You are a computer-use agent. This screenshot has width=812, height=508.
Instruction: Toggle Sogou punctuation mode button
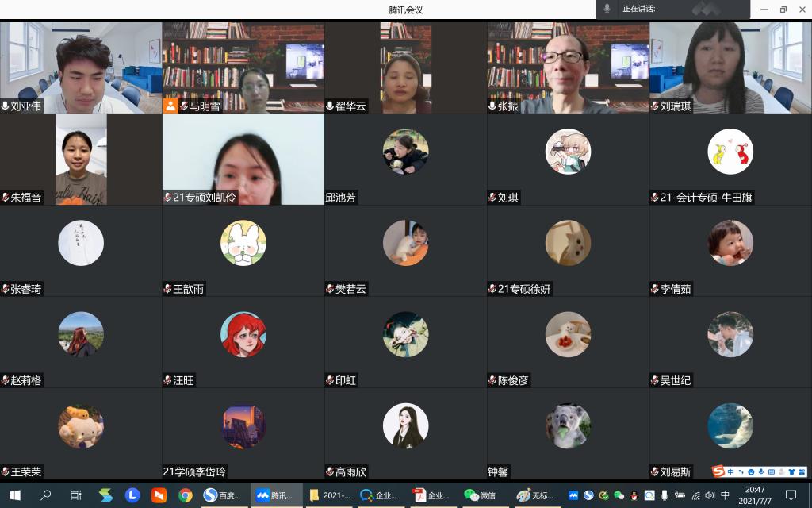[741, 472]
